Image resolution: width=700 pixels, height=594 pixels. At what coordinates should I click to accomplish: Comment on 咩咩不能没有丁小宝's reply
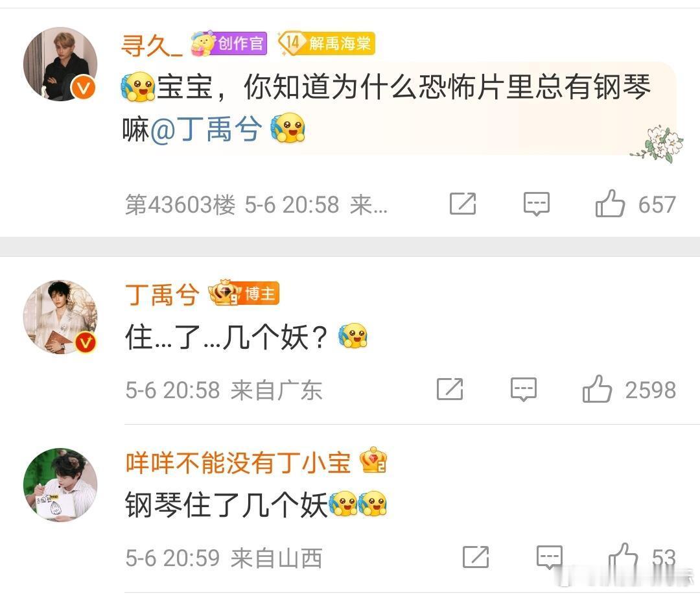tap(549, 557)
